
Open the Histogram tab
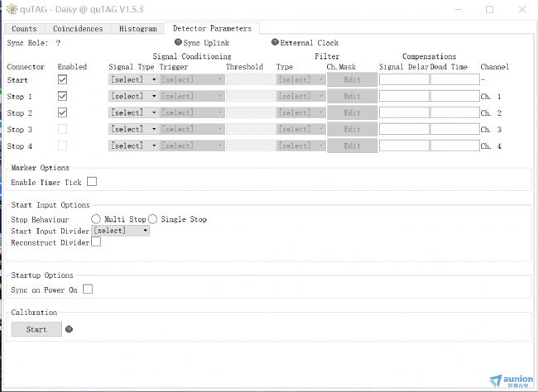(x=137, y=29)
